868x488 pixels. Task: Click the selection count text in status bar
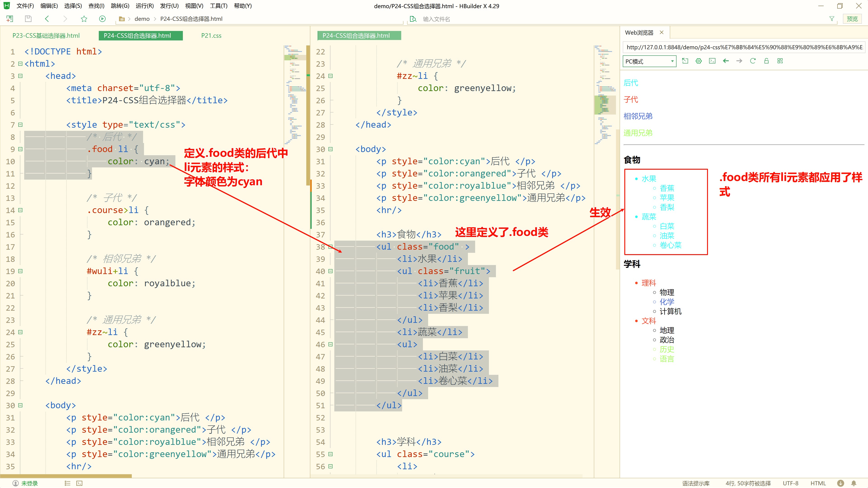pos(748,483)
